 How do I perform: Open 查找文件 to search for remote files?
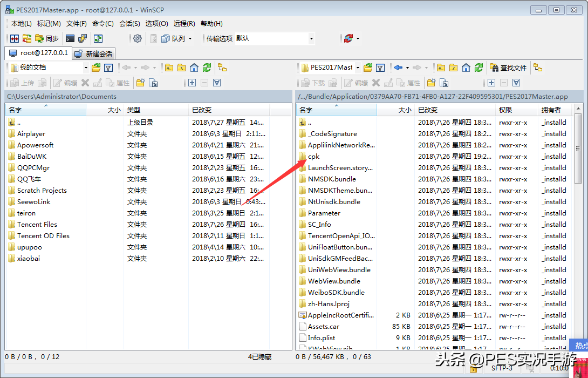(x=509, y=69)
